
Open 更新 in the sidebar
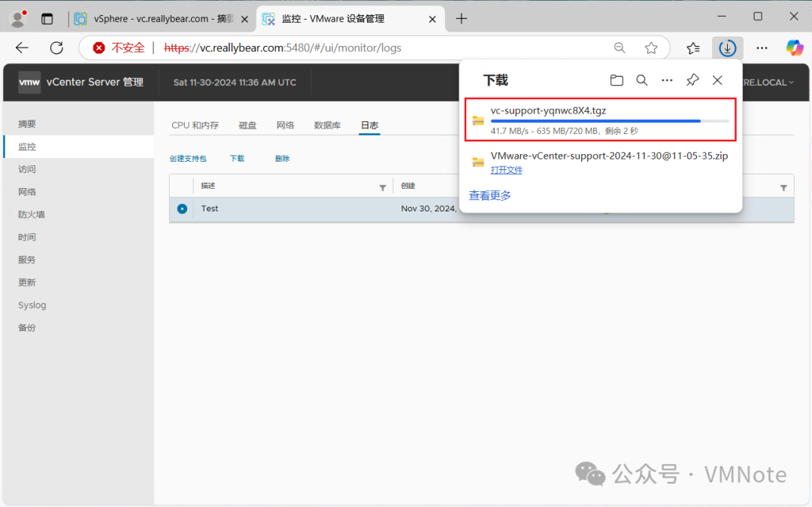pyautogui.click(x=27, y=283)
